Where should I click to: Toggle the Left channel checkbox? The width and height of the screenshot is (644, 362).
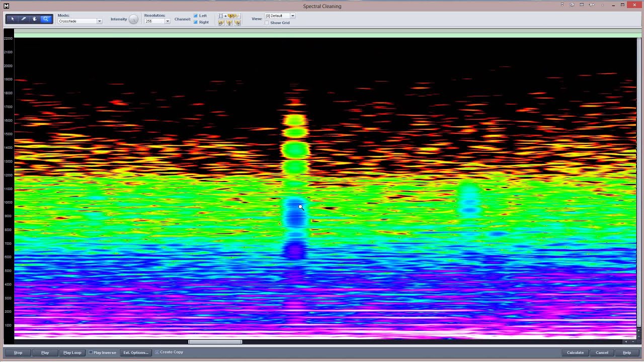[196, 16]
